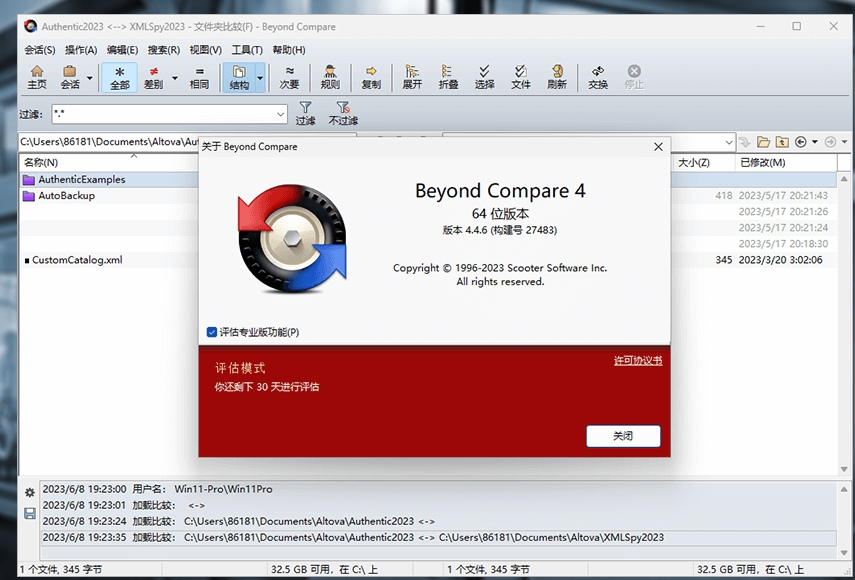Click the right pane browse folder icon
Image resolution: width=855 pixels, height=580 pixels.
pyautogui.click(x=763, y=142)
